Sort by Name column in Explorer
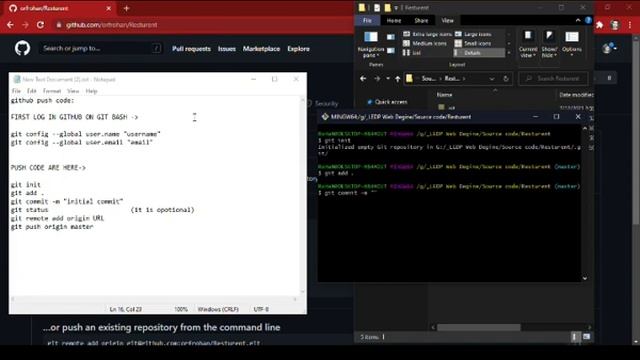Viewport: 640px width, 360px height. point(444,95)
